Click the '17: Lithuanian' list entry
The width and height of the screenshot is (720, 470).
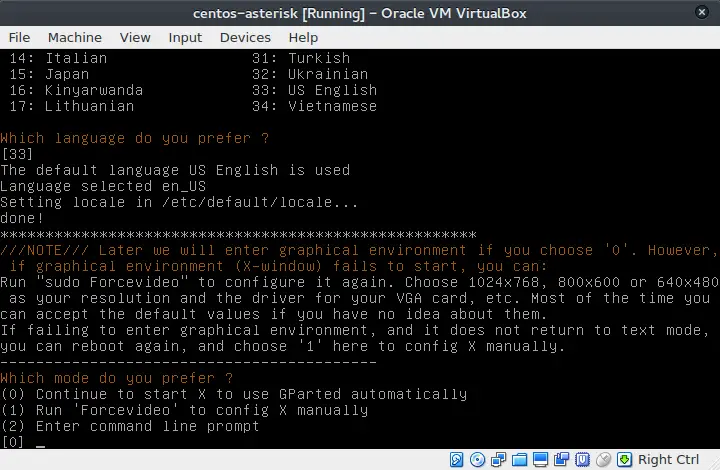point(72,106)
